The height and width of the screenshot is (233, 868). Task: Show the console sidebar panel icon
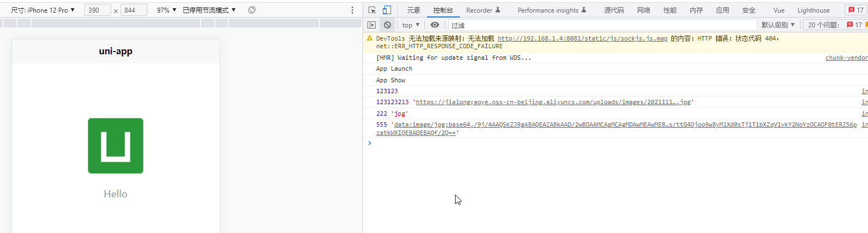click(x=372, y=25)
